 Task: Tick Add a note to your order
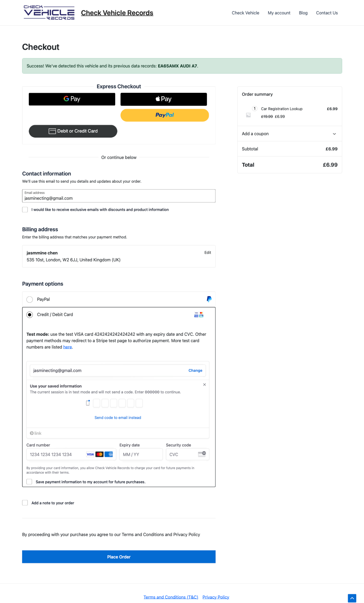pos(25,503)
